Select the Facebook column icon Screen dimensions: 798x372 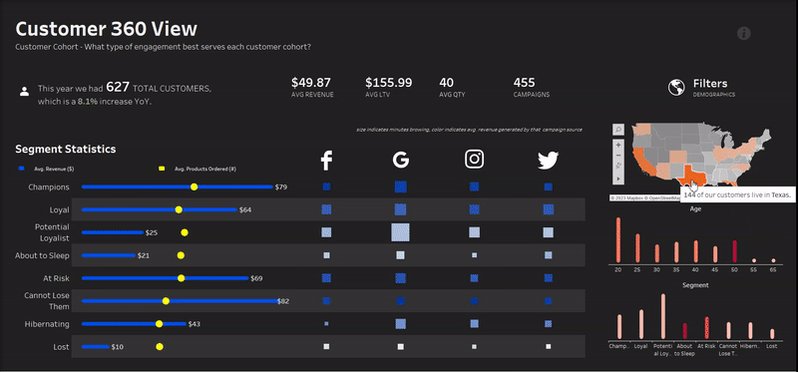(x=326, y=160)
